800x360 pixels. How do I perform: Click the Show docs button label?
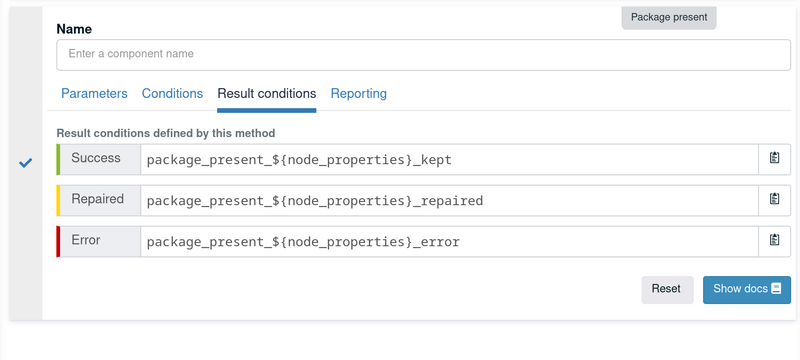740,289
